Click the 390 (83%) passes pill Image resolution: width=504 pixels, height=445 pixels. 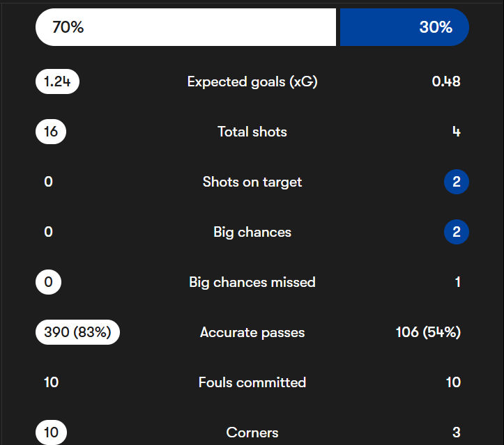(x=77, y=332)
